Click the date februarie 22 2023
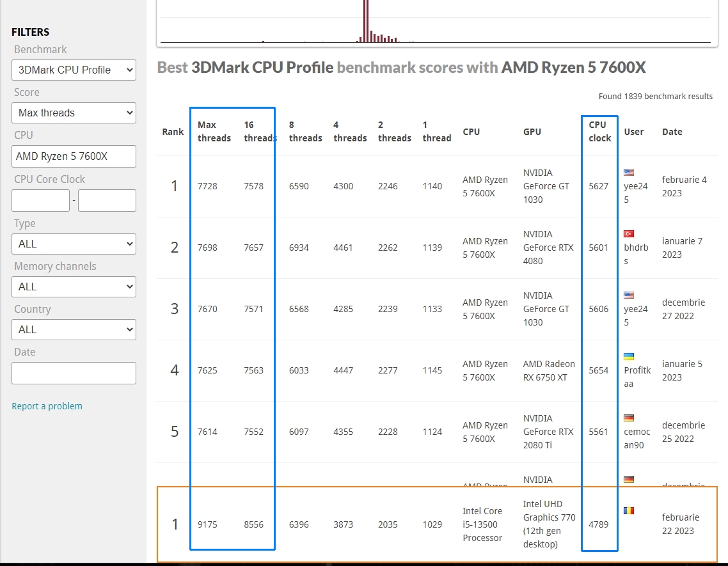 (x=681, y=524)
